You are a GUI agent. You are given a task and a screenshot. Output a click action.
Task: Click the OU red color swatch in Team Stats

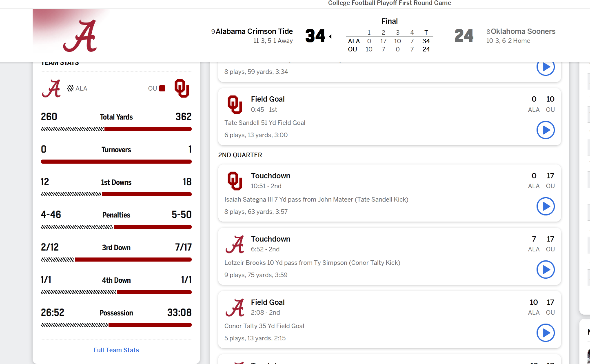(x=162, y=88)
